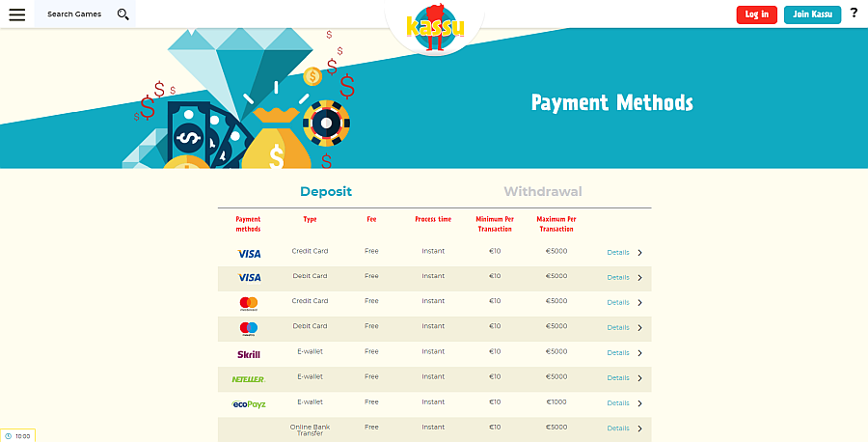The image size is (868, 442).
Task: Expand Mastercard Credit Card details chevron
Action: coord(640,303)
